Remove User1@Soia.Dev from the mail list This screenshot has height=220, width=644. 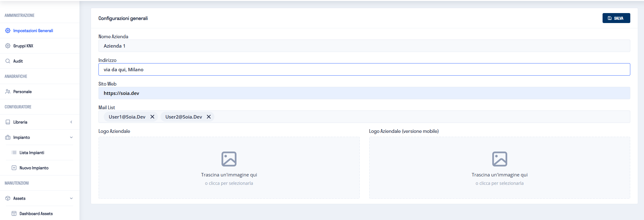coord(152,117)
